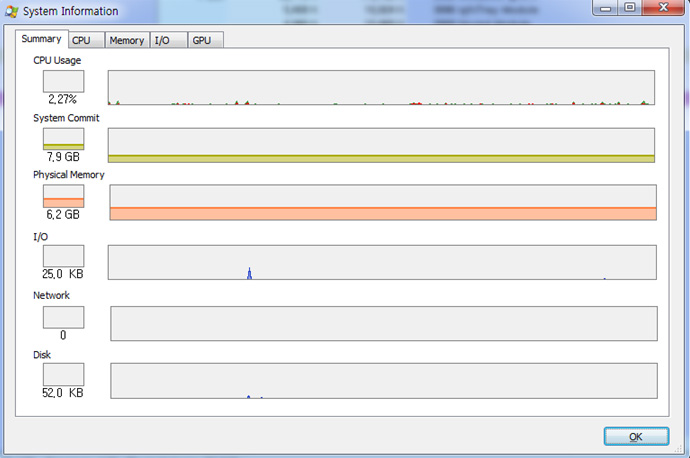The height and width of the screenshot is (458, 690).
Task: Click the System Information title bar icon
Action: 12,11
